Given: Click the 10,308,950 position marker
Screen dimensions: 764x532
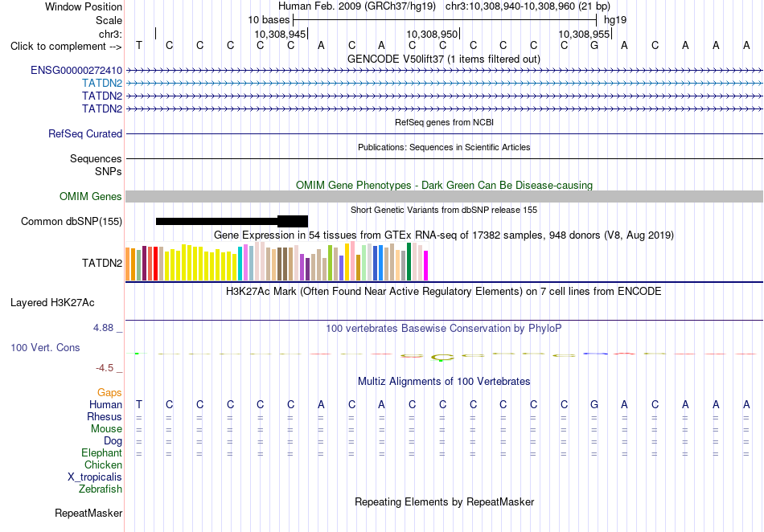Looking at the screenshot, I should tap(432, 35).
